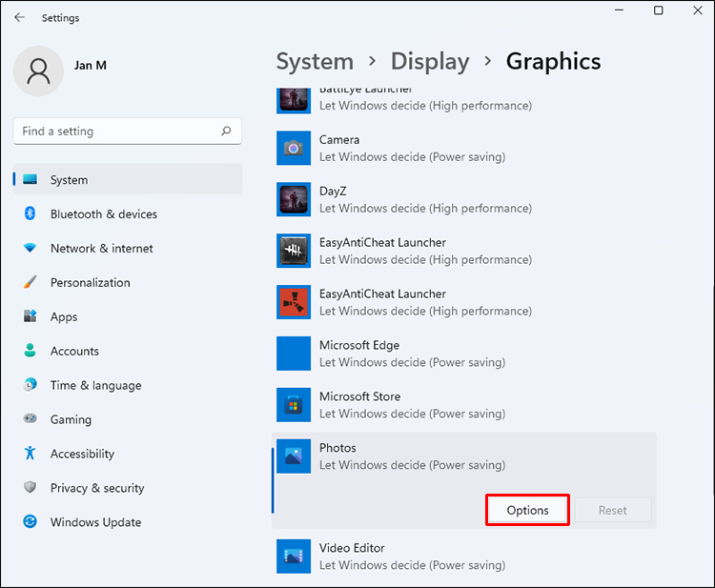Click the System monitor icon
This screenshot has width=715, height=588.
pos(31,179)
